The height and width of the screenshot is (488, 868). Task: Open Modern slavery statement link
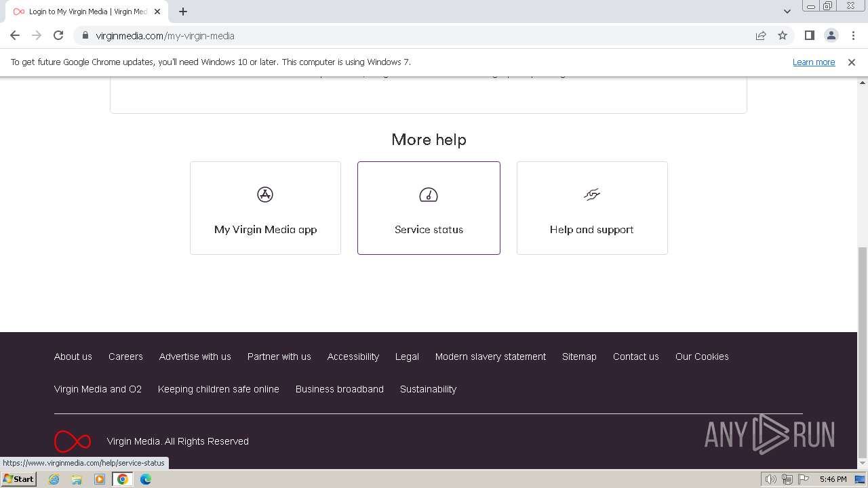(490, 357)
